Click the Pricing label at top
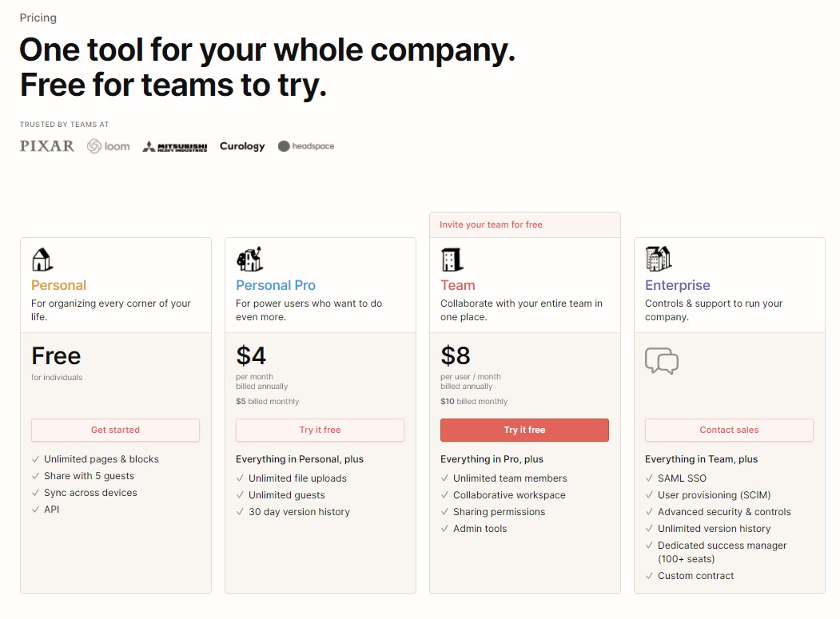This screenshot has width=840, height=619. click(38, 18)
